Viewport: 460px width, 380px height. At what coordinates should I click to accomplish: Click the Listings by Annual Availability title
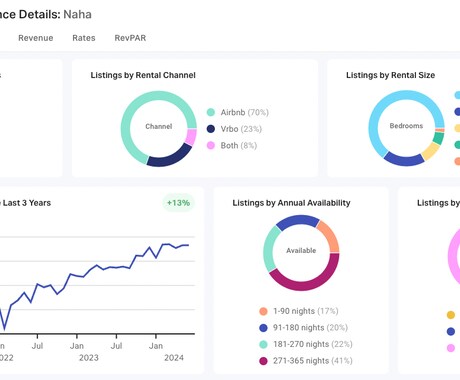pyautogui.click(x=291, y=203)
